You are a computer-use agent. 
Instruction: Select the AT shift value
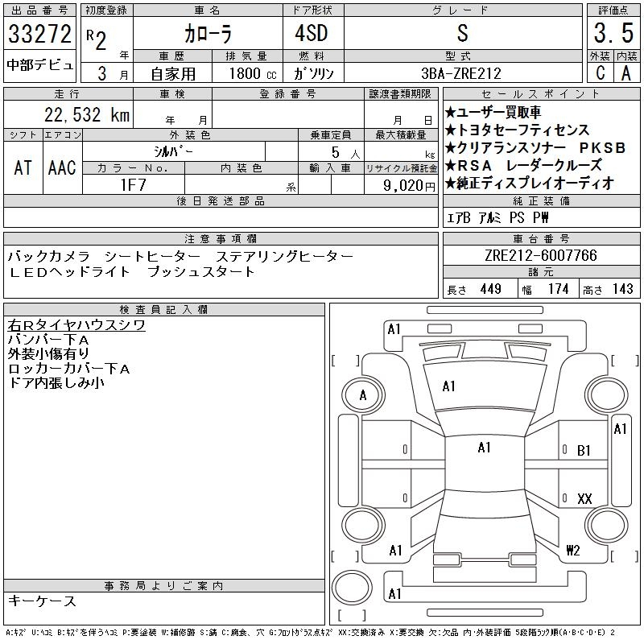(23, 167)
